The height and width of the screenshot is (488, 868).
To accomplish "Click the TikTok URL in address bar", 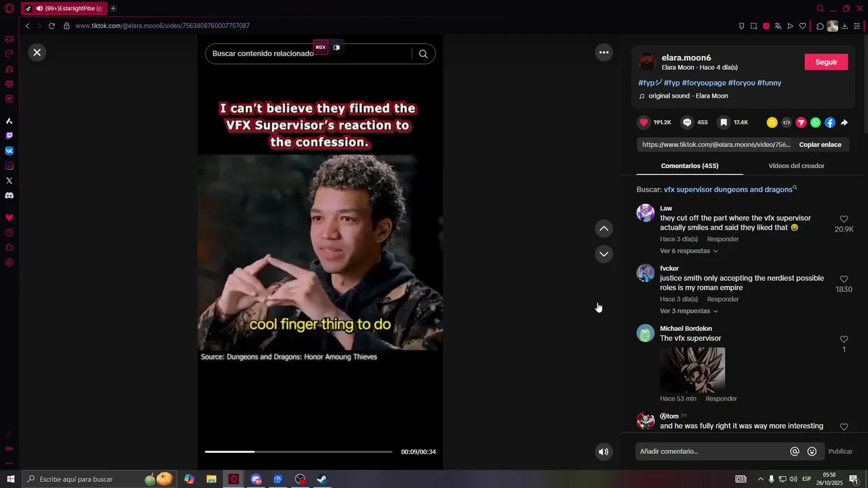I will (163, 26).
